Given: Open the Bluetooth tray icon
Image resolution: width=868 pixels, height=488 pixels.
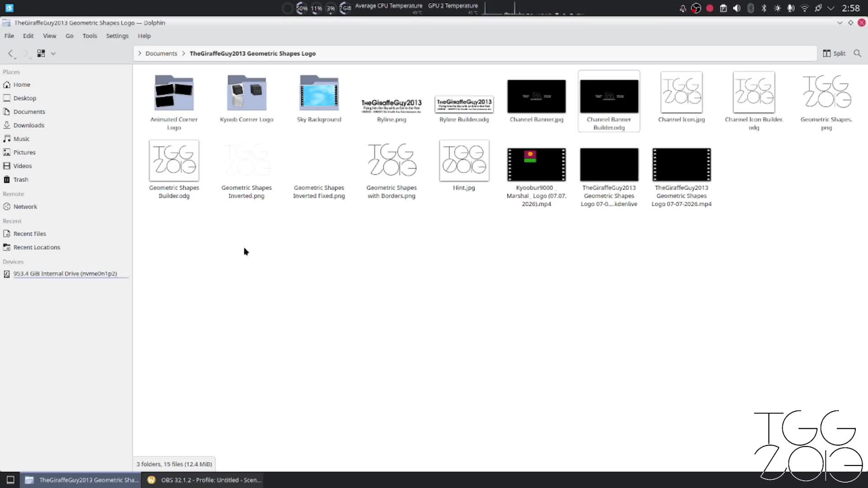Looking at the screenshot, I should [x=764, y=8].
